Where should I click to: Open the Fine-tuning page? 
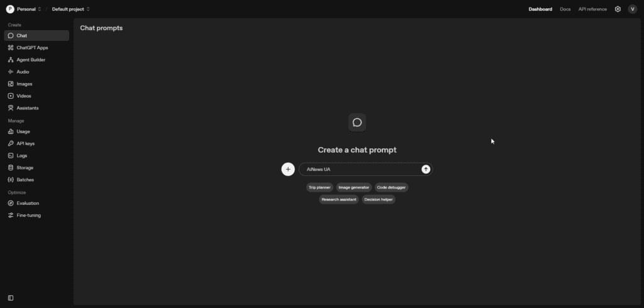[28, 215]
